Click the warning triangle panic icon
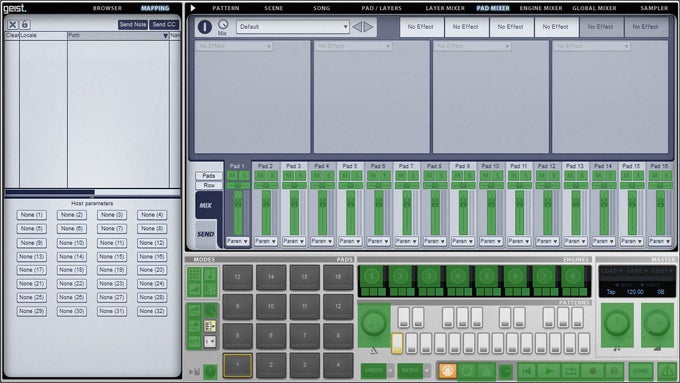This screenshot has height=383, width=680. [668, 371]
